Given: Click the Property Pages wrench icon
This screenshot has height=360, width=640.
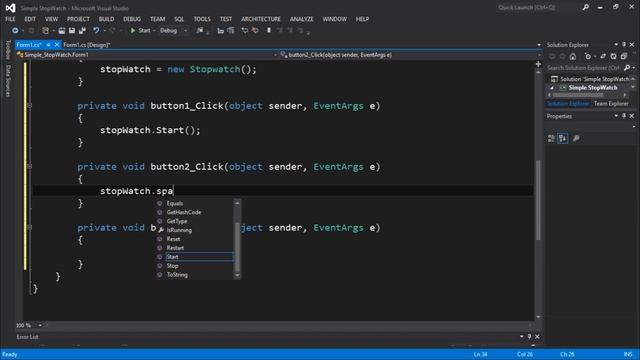Looking at the screenshot, I should tap(576, 138).
